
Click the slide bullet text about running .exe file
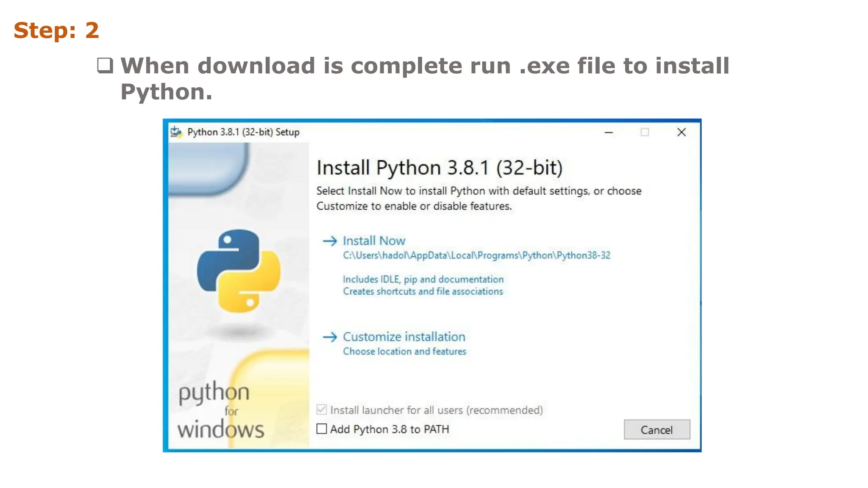(x=425, y=79)
